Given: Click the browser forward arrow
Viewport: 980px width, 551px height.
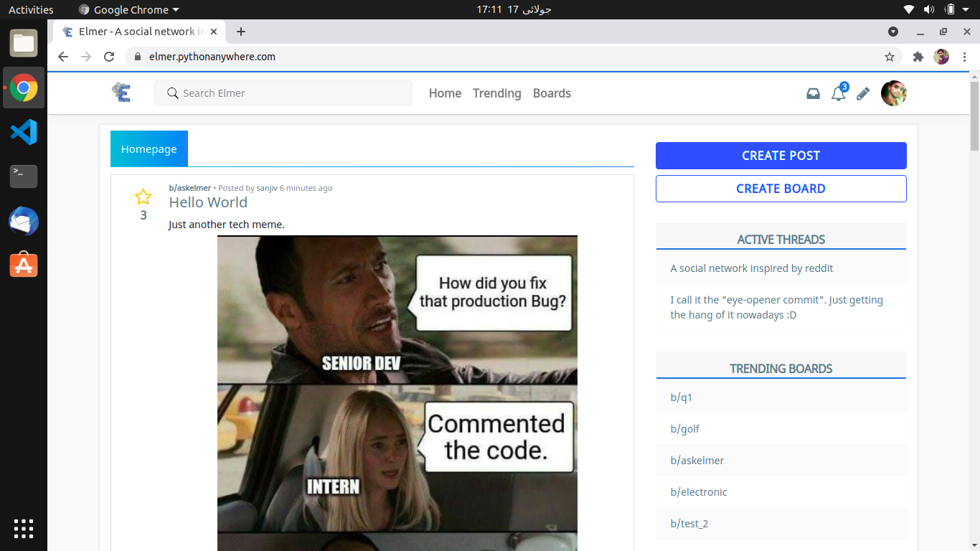Looking at the screenshot, I should (86, 57).
